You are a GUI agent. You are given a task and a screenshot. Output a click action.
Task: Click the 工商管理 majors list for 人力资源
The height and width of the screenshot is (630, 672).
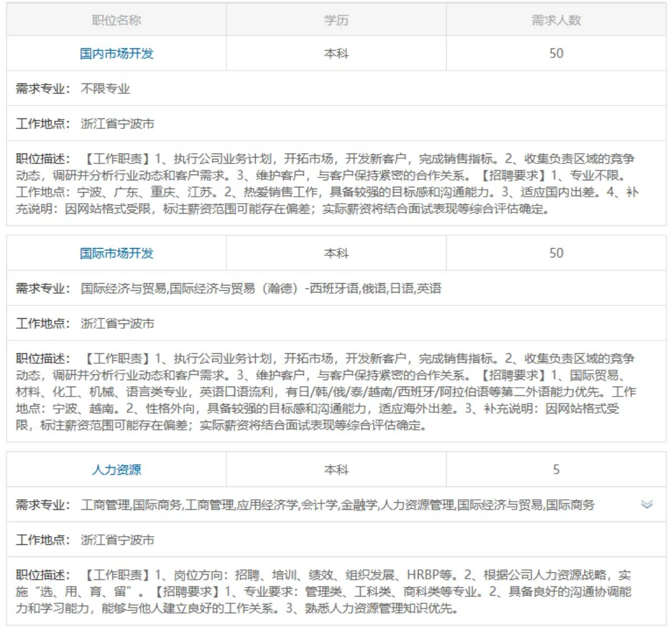337,505
